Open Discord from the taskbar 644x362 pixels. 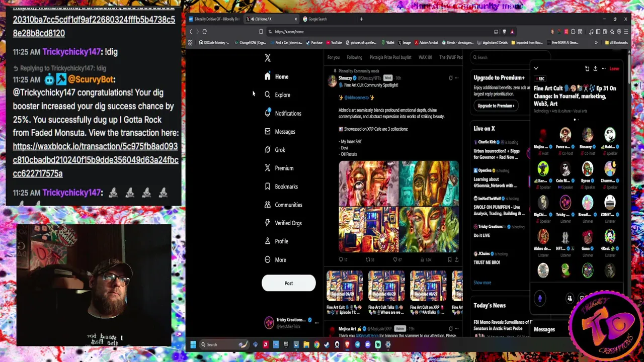coord(368,344)
